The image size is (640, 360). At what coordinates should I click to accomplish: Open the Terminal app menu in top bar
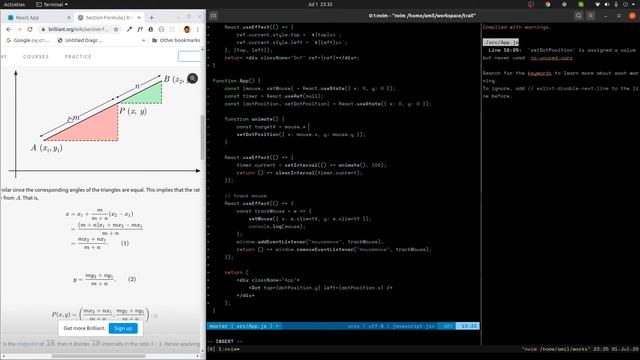[52, 4]
